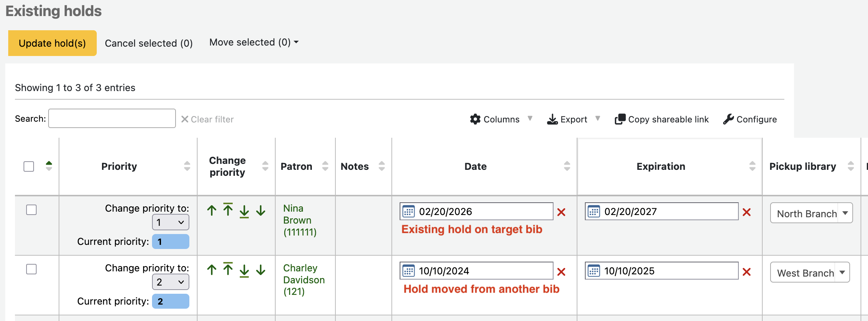Open the North Branch pickup library dropdown
Image resolution: width=868 pixels, height=321 pixels.
tap(811, 213)
